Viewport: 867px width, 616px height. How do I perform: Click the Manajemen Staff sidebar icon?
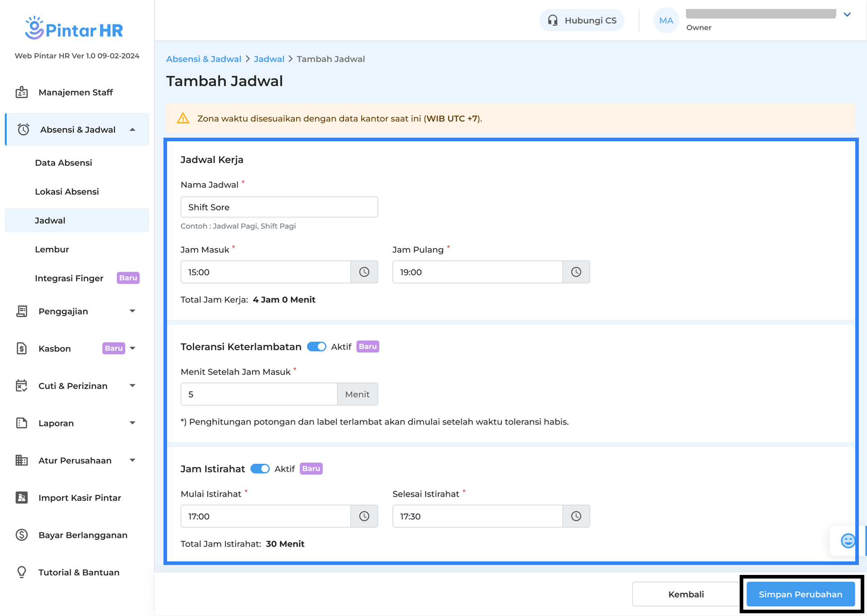point(22,93)
